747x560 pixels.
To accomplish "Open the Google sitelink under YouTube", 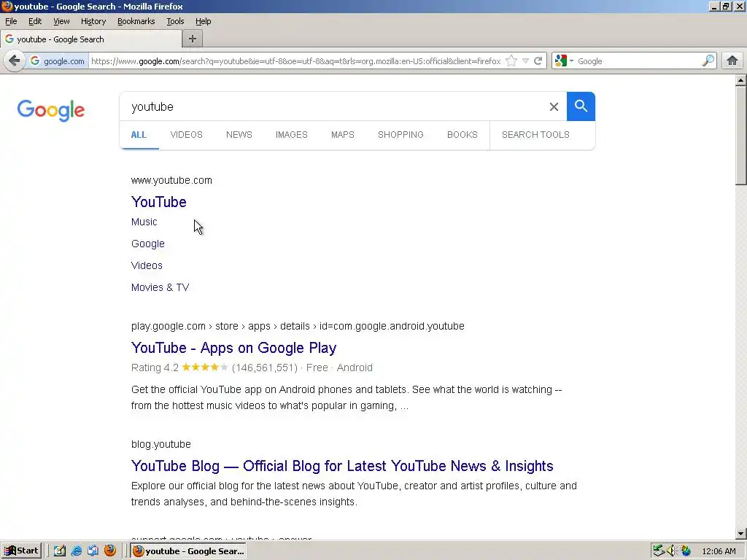I will (147, 244).
